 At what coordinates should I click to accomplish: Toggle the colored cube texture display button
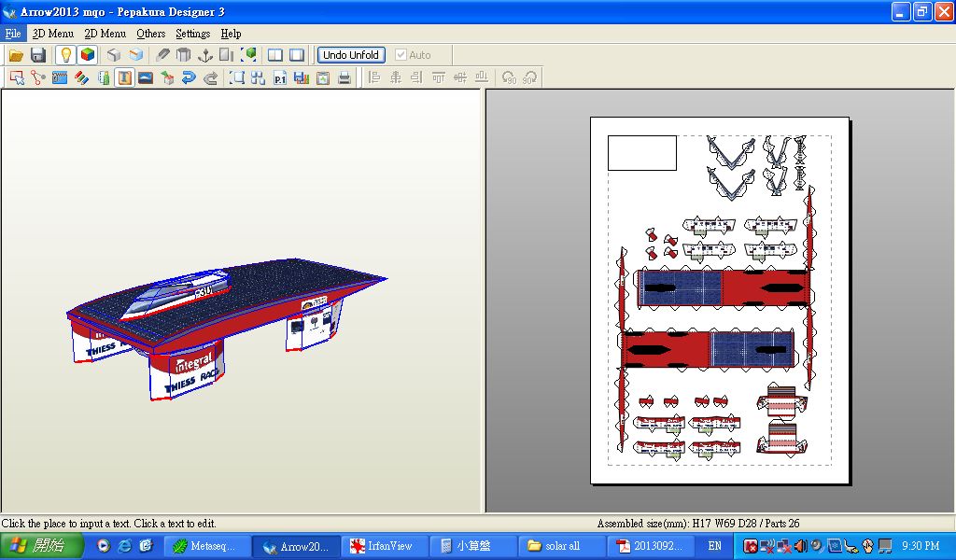pos(87,55)
